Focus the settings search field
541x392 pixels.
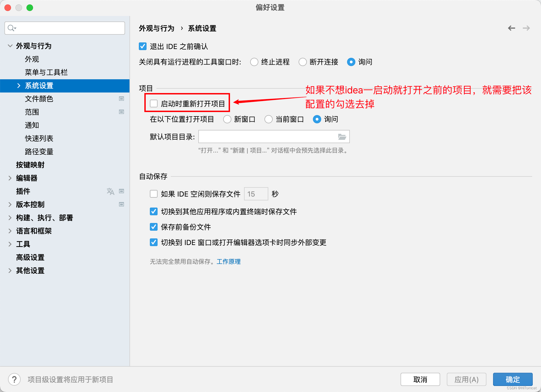(x=65, y=28)
